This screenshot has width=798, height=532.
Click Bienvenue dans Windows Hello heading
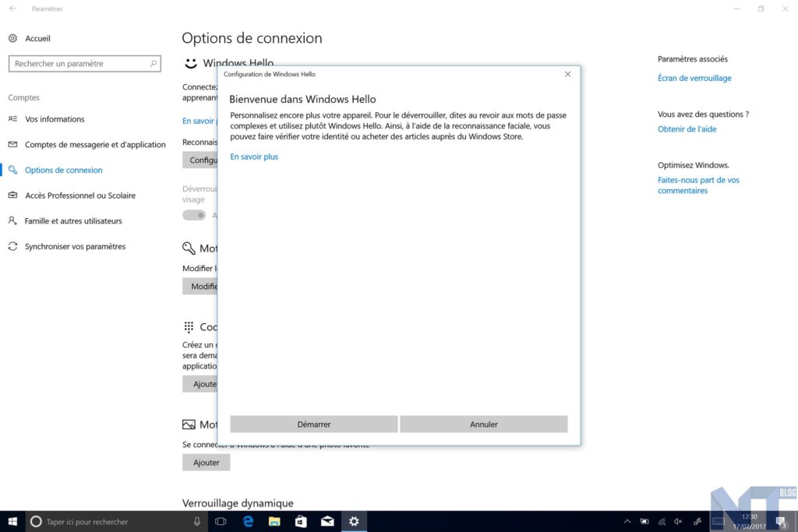pyautogui.click(x=302, y=99)
